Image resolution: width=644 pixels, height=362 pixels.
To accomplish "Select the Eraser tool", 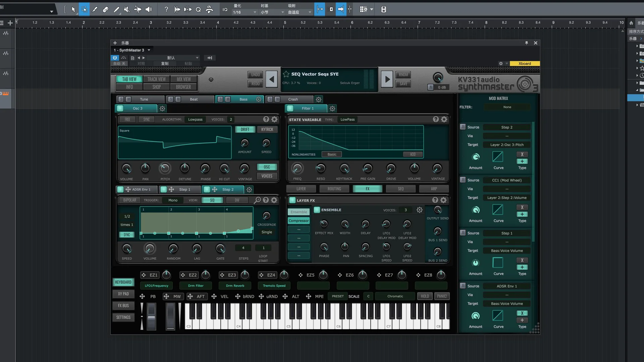I will pos(106,9).
